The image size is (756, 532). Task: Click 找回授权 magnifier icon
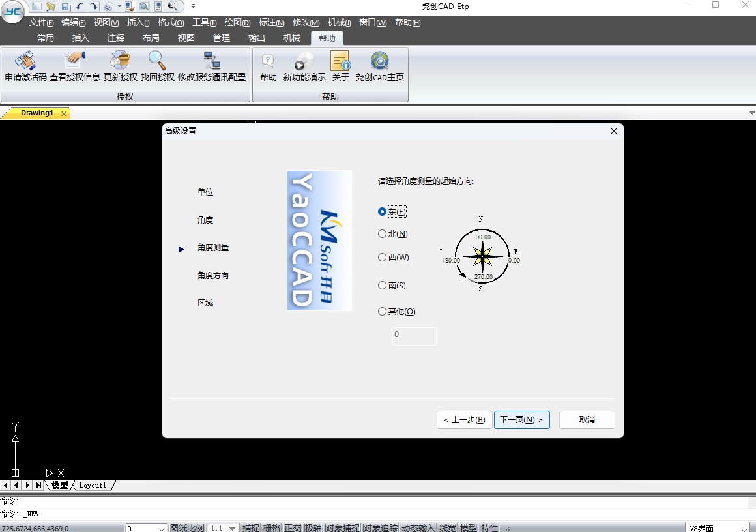(x=157, y=61)
